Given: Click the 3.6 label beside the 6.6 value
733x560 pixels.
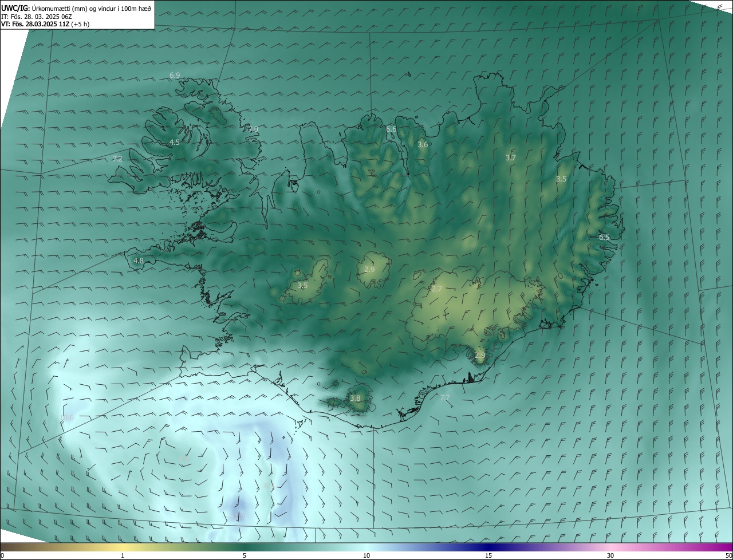Looking at the screenshot, I should (x=423, y=145).
